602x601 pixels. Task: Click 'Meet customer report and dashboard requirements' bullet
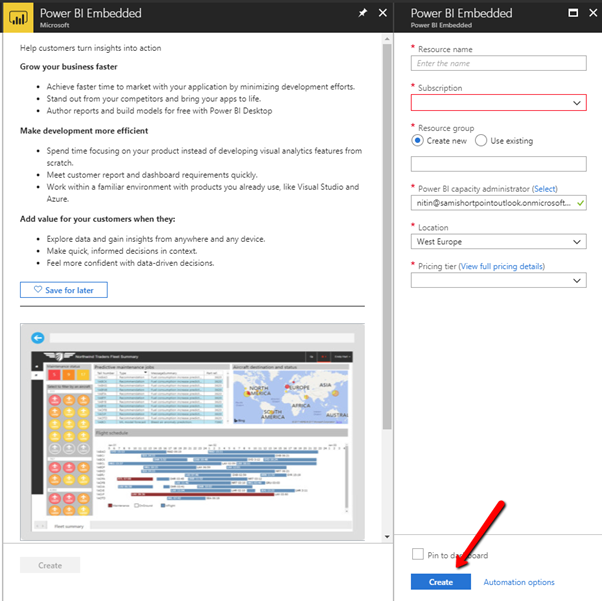[152, 175]
